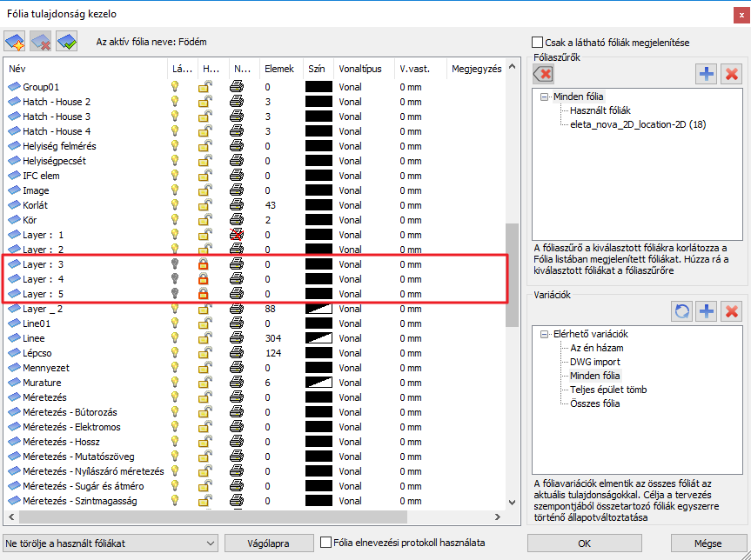The width and height of the screenshot is (751, 560).
Task: Enable 'Csak a látható fóliák megjelenítése' checkbox
Action: [x=537, y=42]
